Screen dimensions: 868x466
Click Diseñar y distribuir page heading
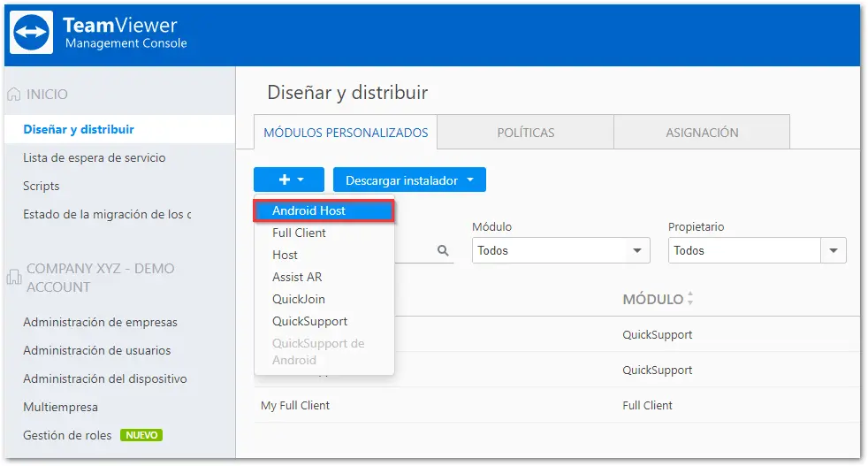[347, 92]
